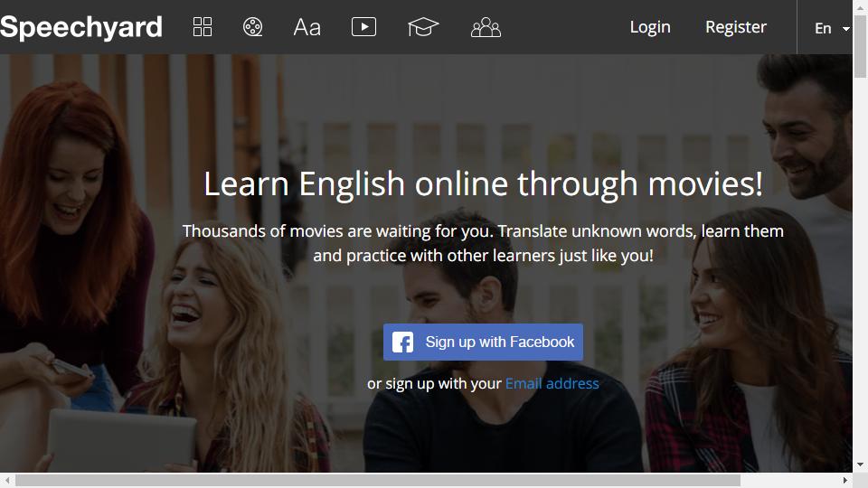The image size is (868, 488).
Task: Click the Email address link
Action: point(552,383)
